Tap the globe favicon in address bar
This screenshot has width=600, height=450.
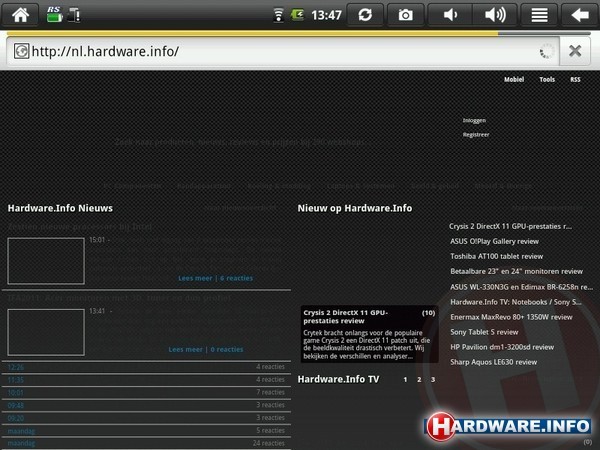[x=21, y=51]
